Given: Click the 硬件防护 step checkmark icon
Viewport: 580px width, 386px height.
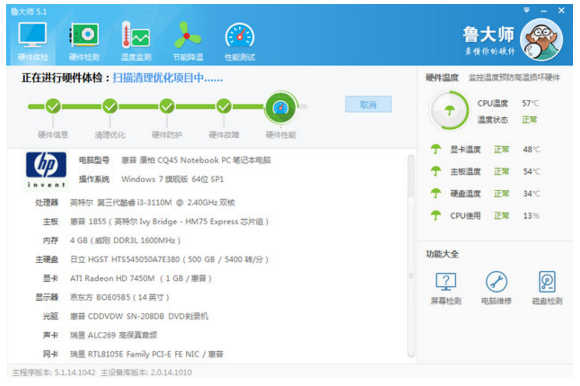Looking at the screenshot, I should 167,106.
